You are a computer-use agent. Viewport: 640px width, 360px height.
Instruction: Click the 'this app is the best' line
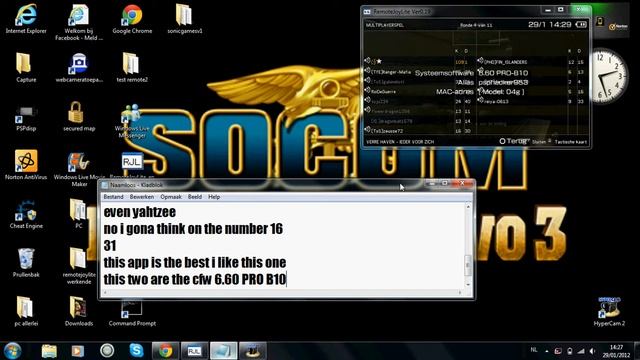[x=195, y=262]
